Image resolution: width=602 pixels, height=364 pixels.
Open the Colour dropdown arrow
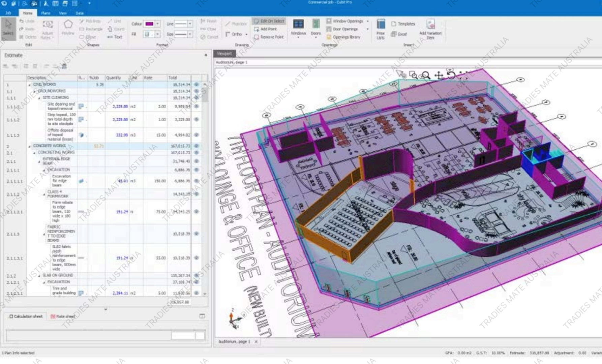(157, 24)
